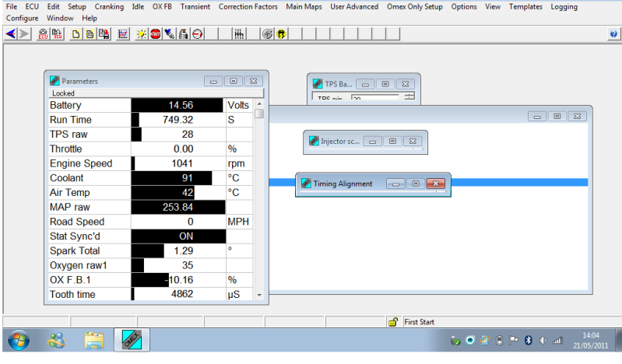Open the Cranking menu
Image resolution: width=622 pixels, height=364 pixels.
pyautogui.click(x=109, y=7)
